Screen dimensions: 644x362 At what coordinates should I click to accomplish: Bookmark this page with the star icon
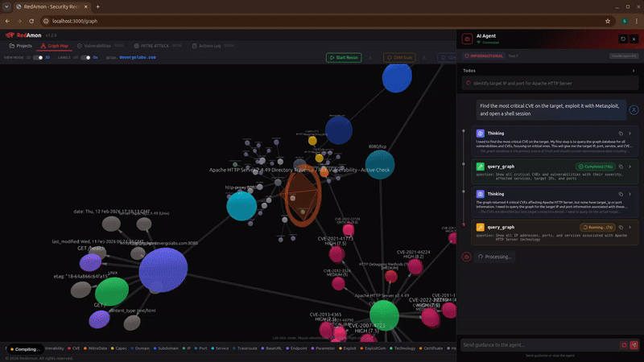[608, 21]
